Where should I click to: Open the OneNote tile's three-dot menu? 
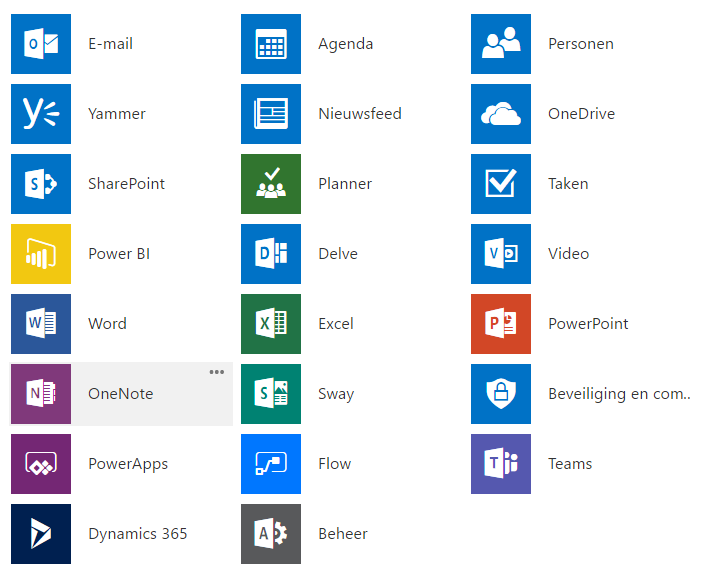point(217,372)
